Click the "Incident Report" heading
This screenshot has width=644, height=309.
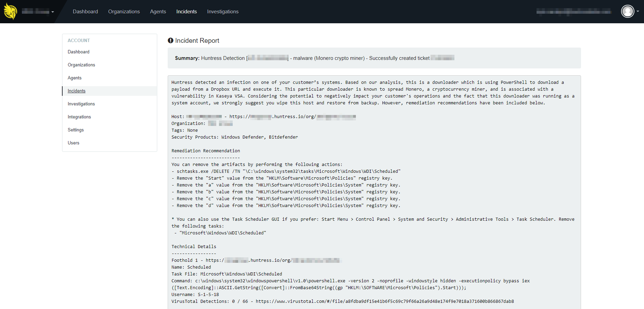point(197,41)
